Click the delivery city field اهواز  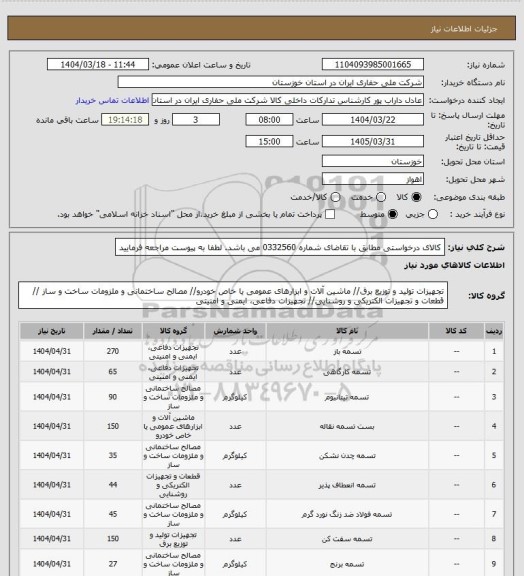click(x=373, y=179)
